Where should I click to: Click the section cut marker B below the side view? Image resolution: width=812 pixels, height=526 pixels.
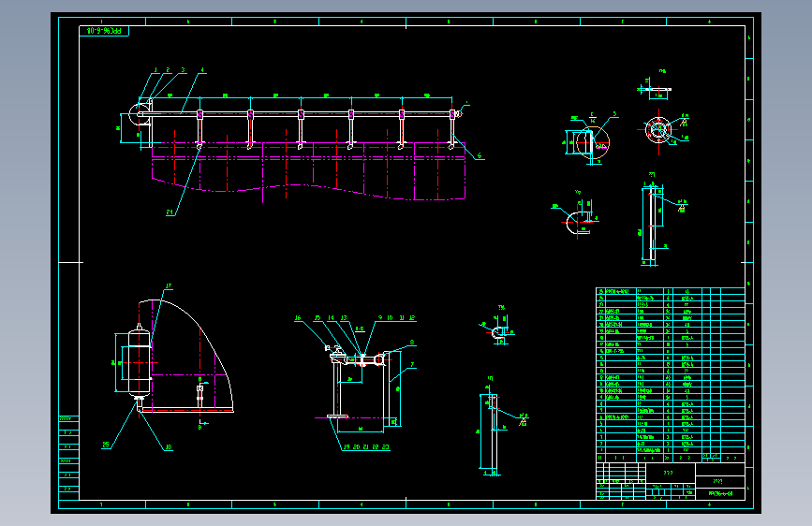pyautogui.click(x=199, y=426)
